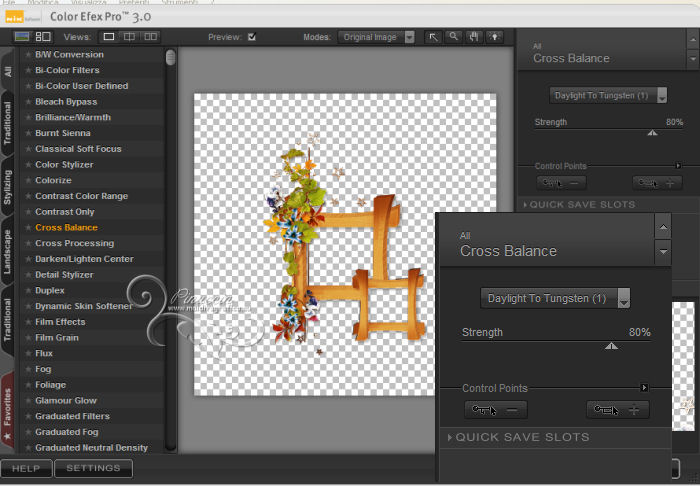The height and width of the screenshot is (486, 700).
Task: Open the SETTINGS button
Action: [x=93, y=467]
